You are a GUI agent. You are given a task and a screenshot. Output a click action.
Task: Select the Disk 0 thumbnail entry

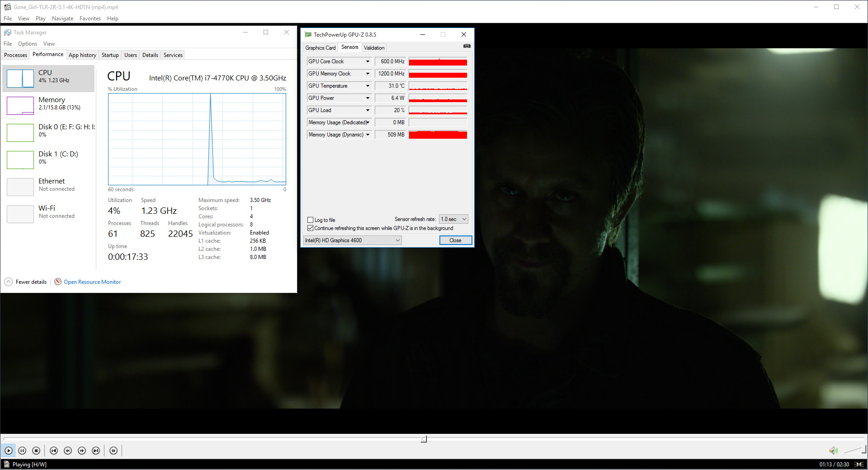20,133
